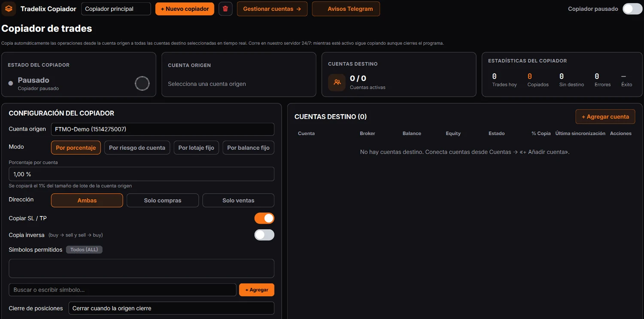Click the Éxito statistic

(626, 80)
